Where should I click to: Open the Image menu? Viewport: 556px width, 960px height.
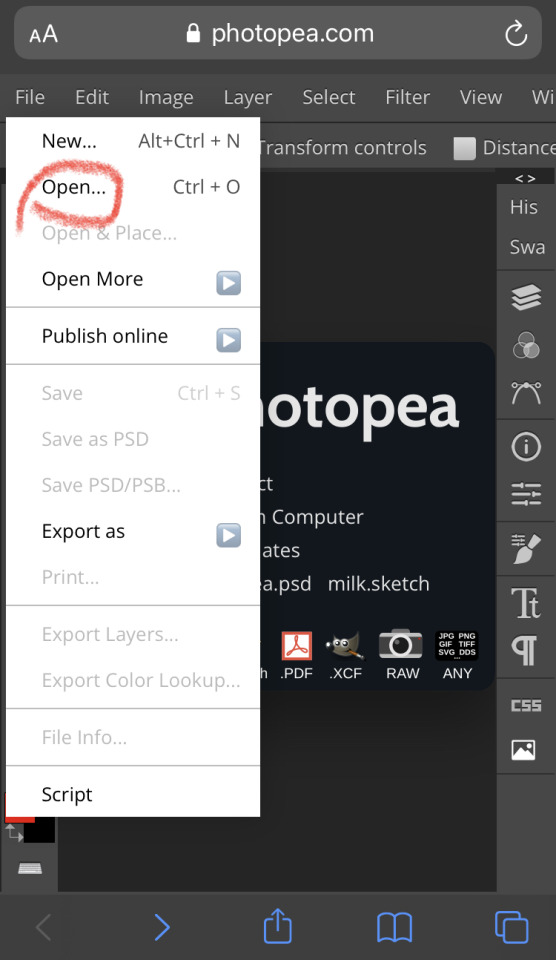(166, 97)
